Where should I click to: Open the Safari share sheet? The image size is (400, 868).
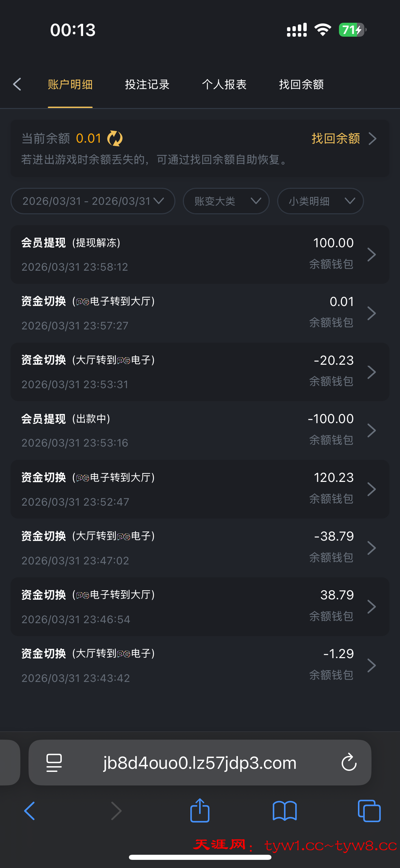200,811
